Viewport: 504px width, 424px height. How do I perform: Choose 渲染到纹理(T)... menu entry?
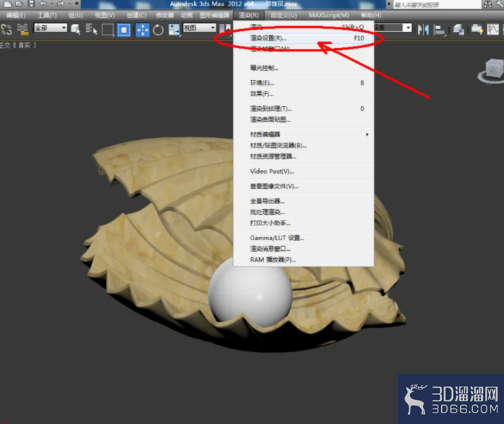point(304,109)
